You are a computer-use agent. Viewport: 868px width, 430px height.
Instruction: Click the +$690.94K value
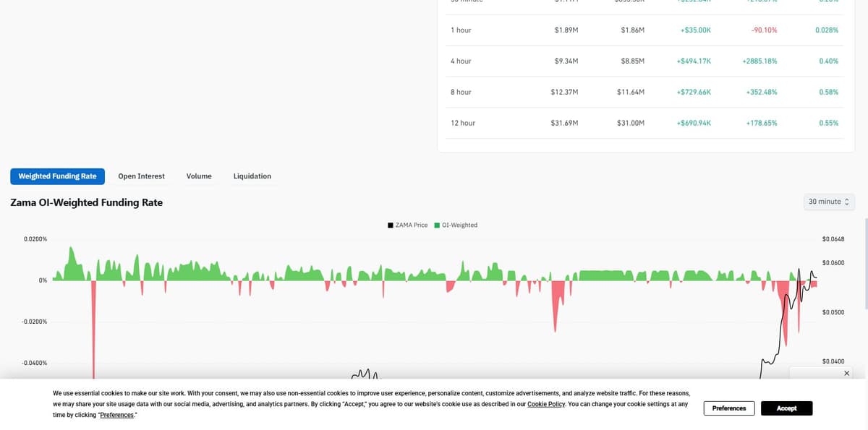[x=694, y=124]
